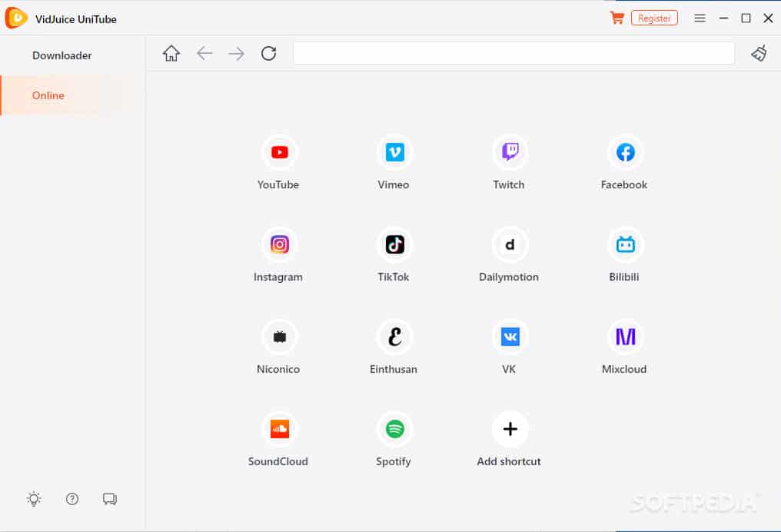
Task: Close the VidJuice UniTube window
Action: pos(768,18)
